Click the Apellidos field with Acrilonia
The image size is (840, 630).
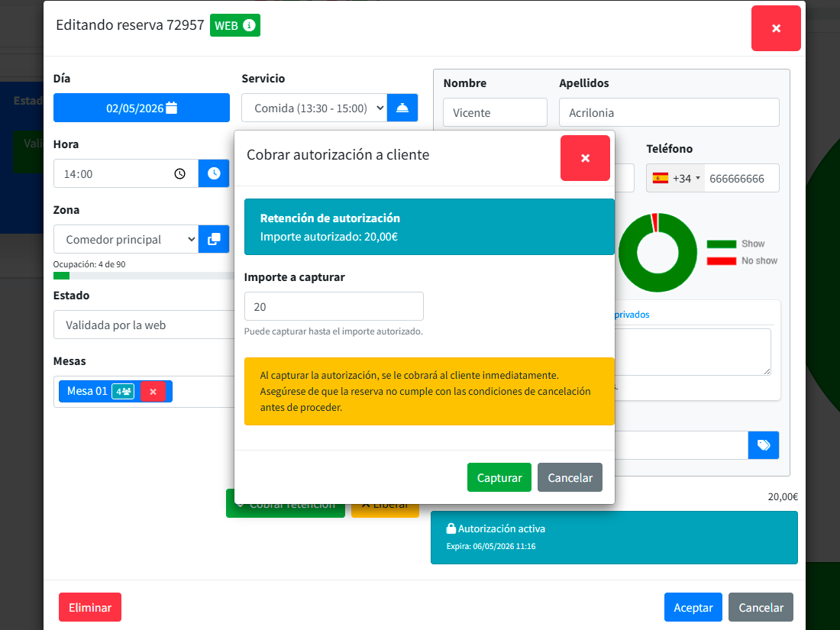(x=669, y=112)
